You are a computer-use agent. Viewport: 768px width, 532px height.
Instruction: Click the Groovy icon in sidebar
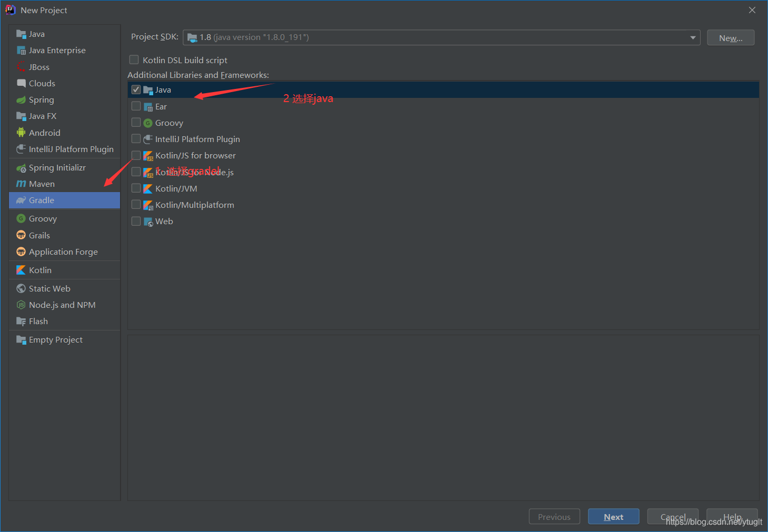pos(21,218)
